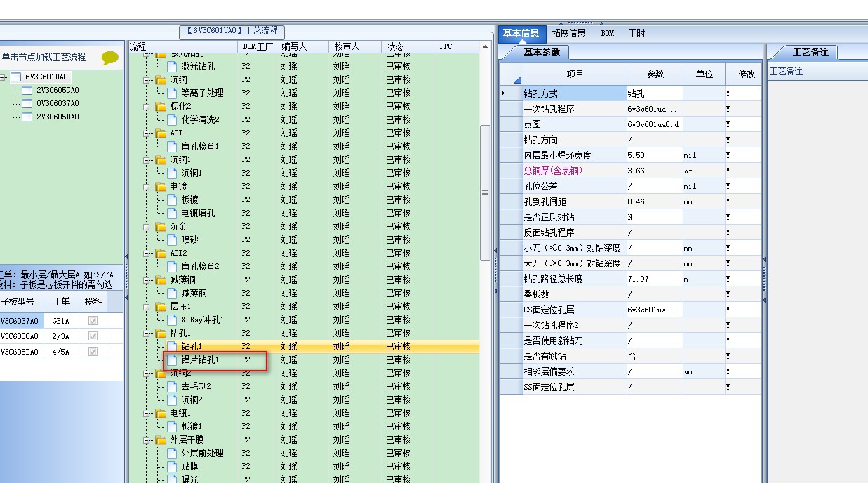Collapse left panel using splitter arrow
868x483 pixels.
click(126, 258)
